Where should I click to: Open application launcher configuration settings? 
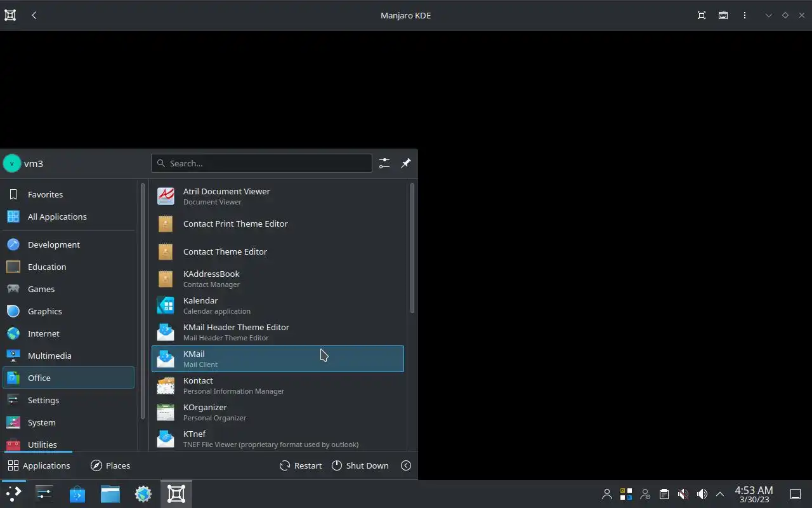tap(384, 163)
